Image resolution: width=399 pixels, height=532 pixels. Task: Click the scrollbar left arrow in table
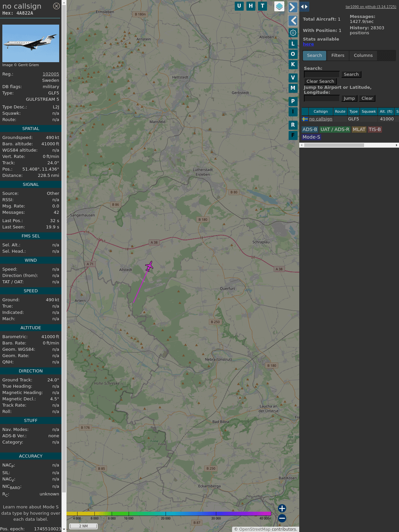pyautogui.click(x=302, y=145)
